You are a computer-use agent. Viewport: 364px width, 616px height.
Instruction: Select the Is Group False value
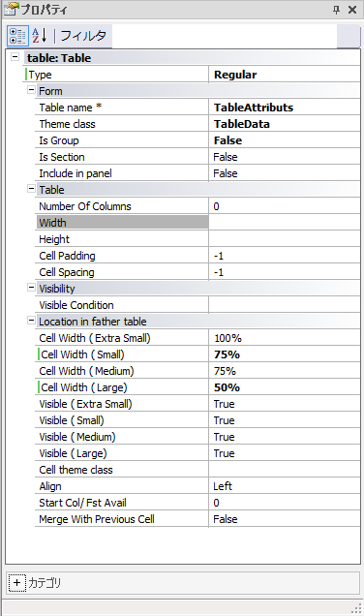(285, 140)
